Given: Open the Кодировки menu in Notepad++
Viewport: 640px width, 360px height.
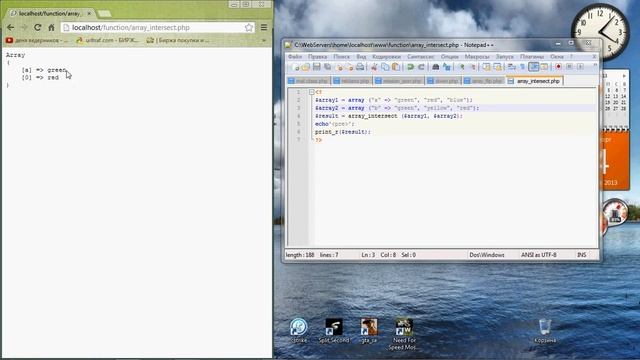Looking at the screenshot, I should point(387,57).
